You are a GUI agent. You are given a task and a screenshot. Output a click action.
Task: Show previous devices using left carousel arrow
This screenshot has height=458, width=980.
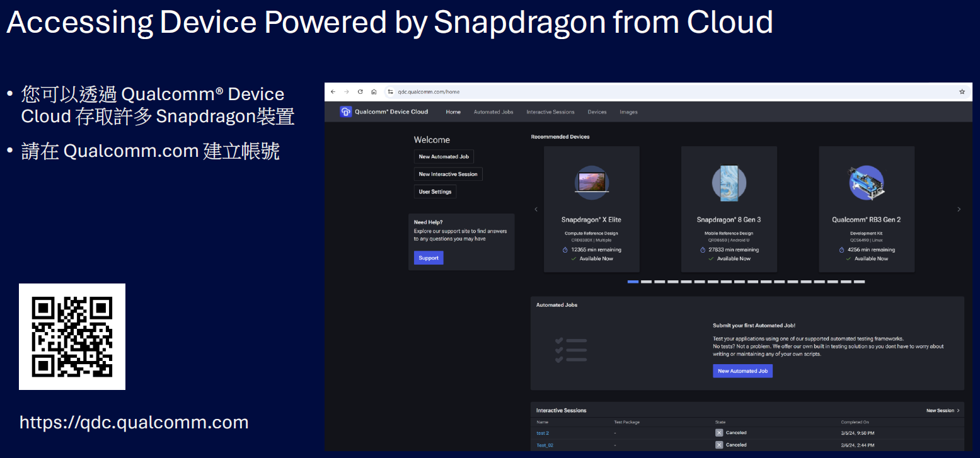(x=536, y=209)
